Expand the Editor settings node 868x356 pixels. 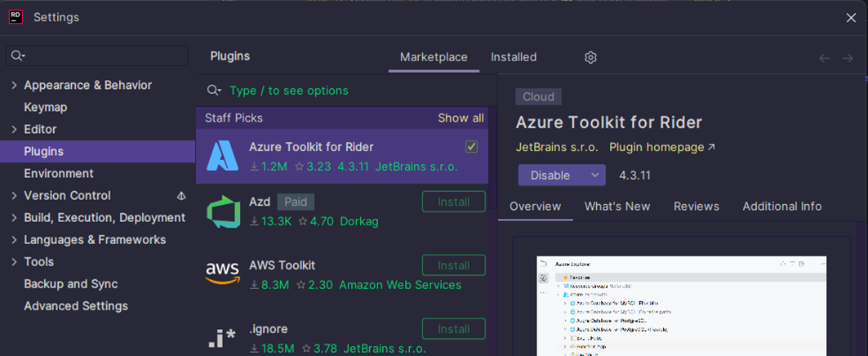(x=14, y=130)
